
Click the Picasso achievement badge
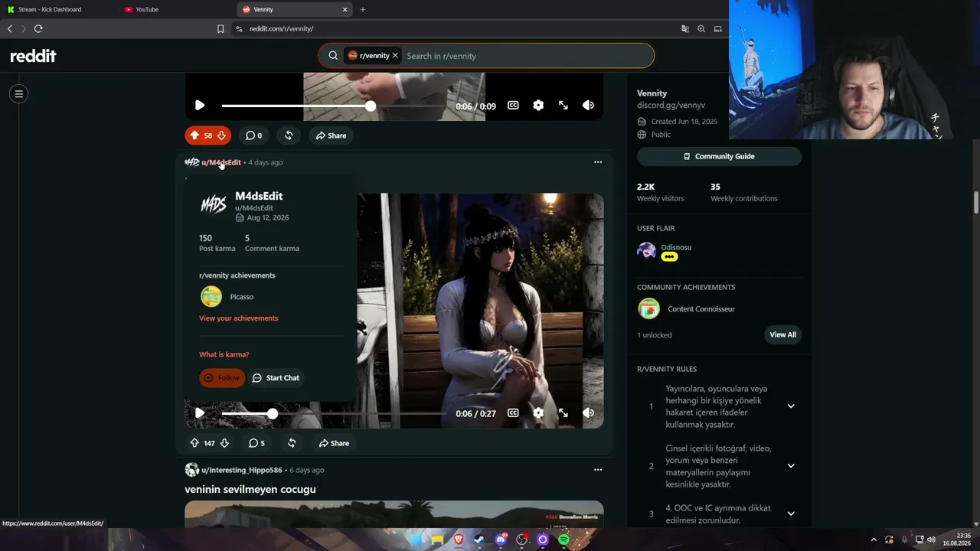coord(211,296)
